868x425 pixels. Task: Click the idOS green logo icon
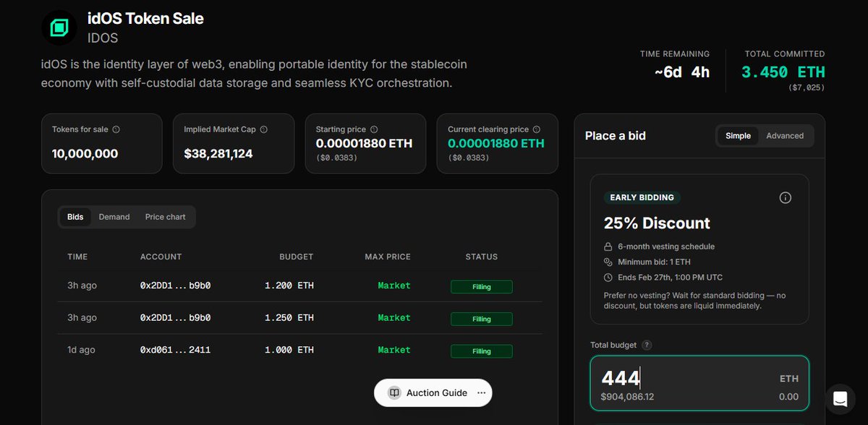[59, 28]
